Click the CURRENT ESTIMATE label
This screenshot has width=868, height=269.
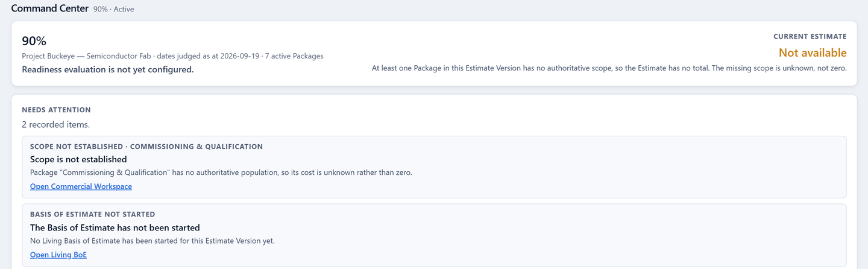tap(810, 37)
